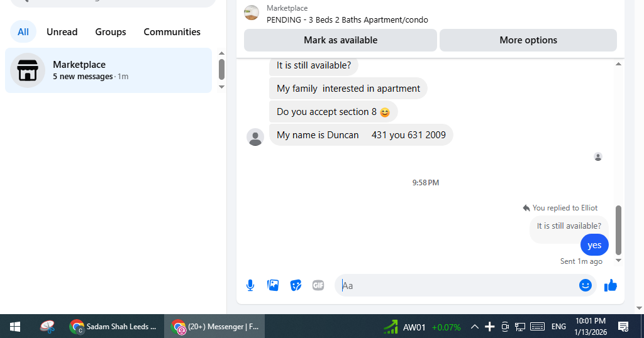Image resolution: width=644 pixels, height=338 pixels.
Task: Show hidden system tray icons chevron
Action: point(474,327)
